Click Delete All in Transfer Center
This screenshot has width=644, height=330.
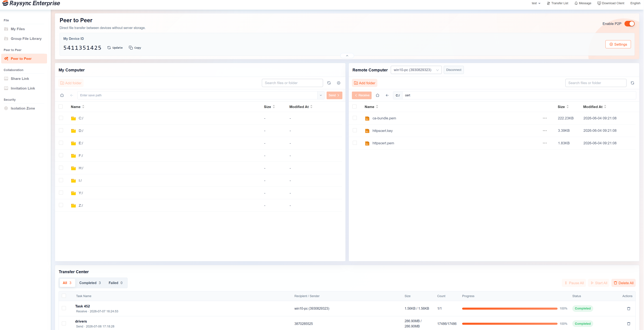pyautogui.click(x=623, y=283)
